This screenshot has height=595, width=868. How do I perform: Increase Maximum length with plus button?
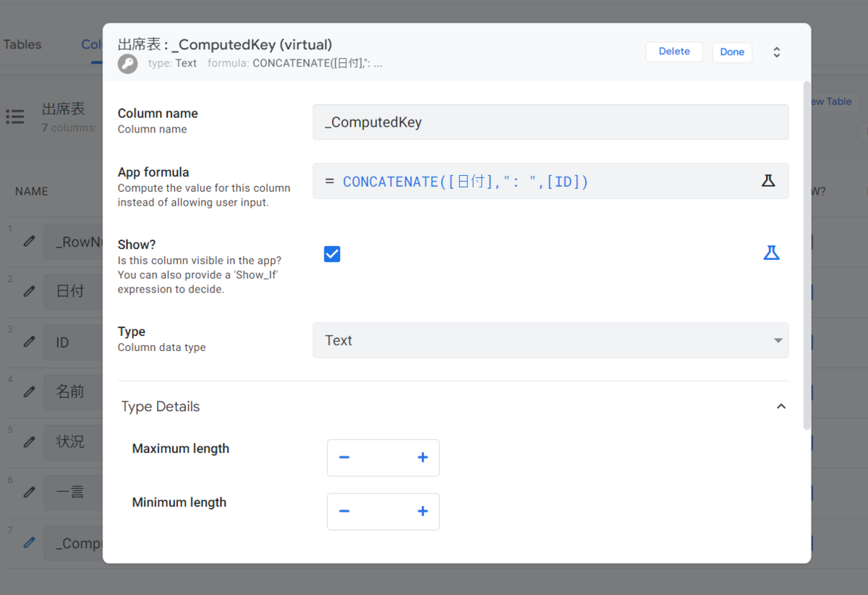point(423,457)
